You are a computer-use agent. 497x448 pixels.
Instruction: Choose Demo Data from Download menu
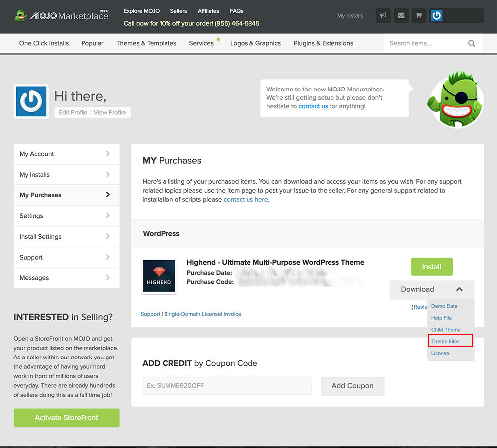click(x=444, y=306)
